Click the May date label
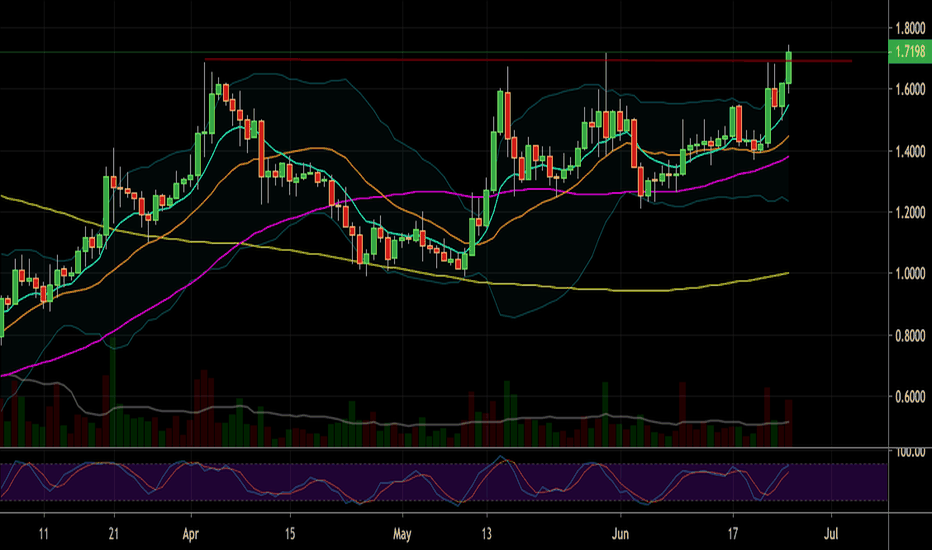Image resolution: width=932 pixels, height=550 pixels. point(402,534)
